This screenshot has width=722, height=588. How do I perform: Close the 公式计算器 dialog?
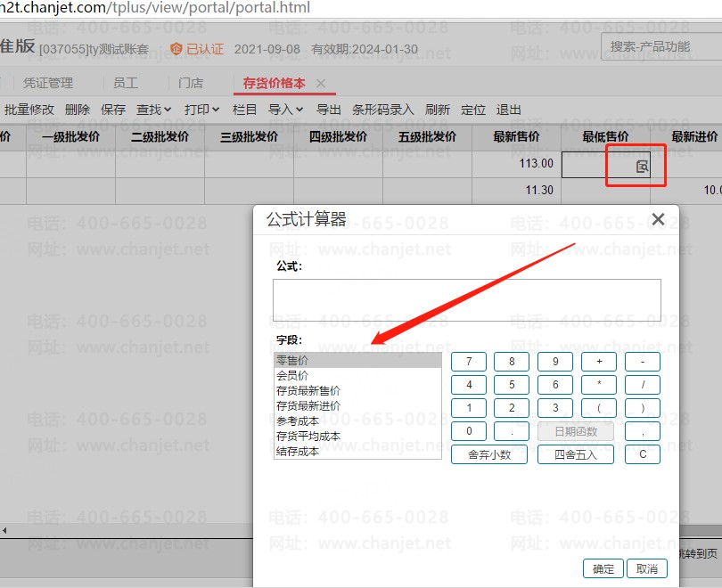click(658, 219)
